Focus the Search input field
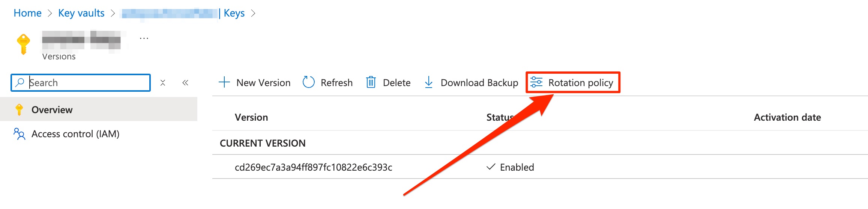The width and height of the screenshot is (868, 209). tap(81, 83)
